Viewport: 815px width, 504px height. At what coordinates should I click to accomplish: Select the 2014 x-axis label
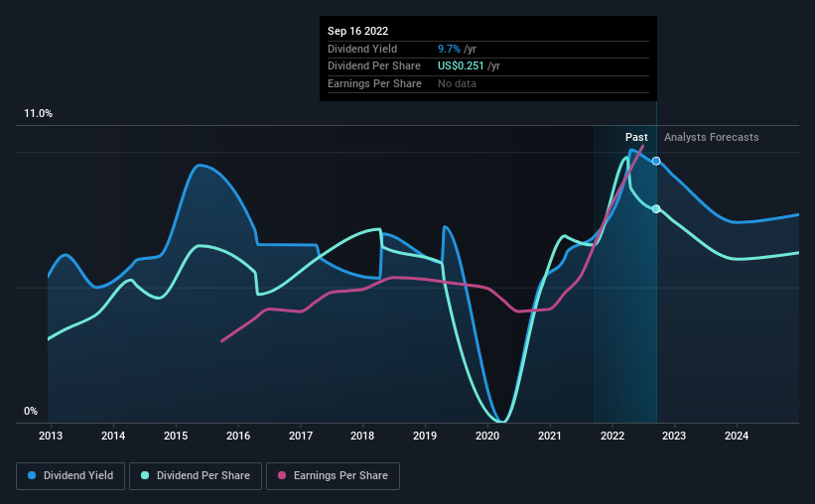click(113, 436)
